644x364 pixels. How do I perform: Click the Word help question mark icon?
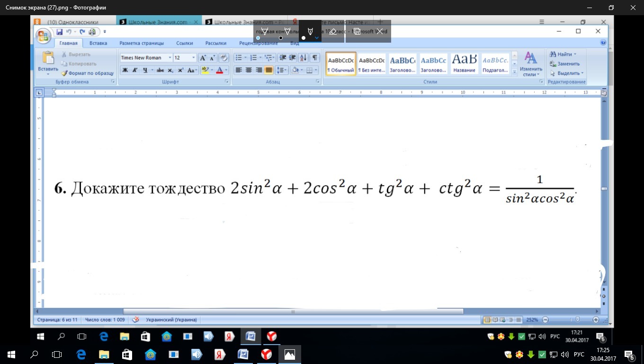[x=603, y=43]
